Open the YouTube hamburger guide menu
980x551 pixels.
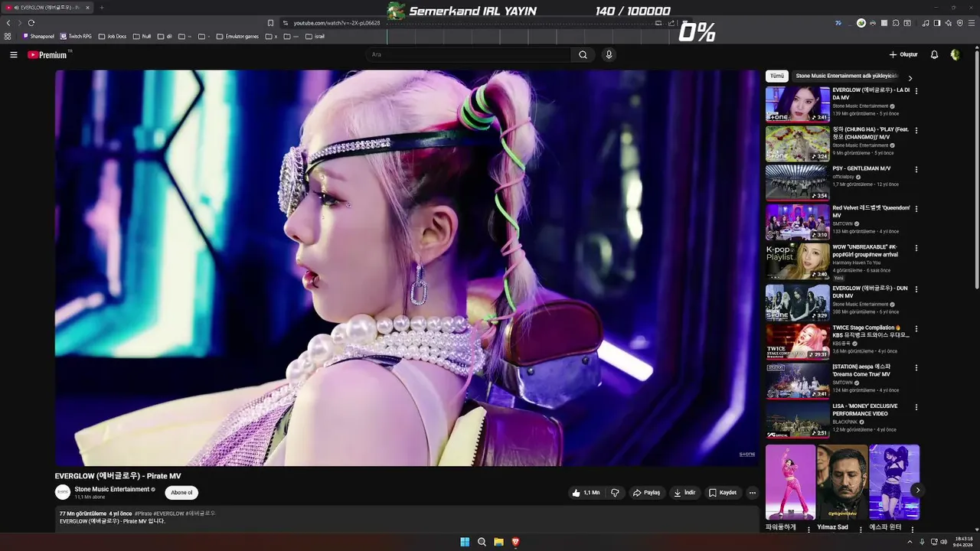point(13,54)
